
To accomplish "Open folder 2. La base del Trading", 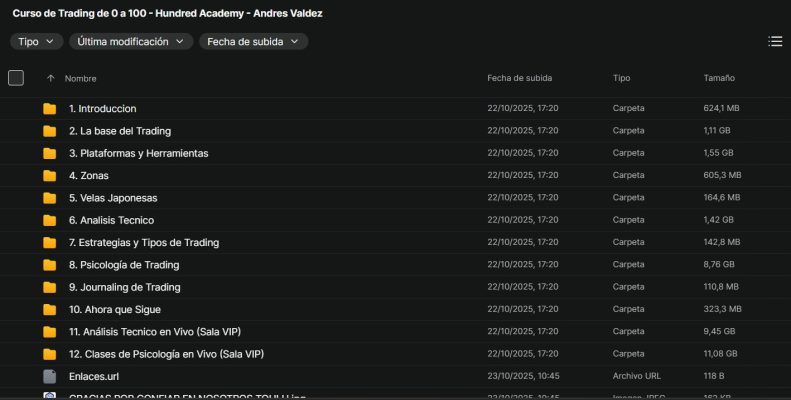I will (x=120, y=131).
